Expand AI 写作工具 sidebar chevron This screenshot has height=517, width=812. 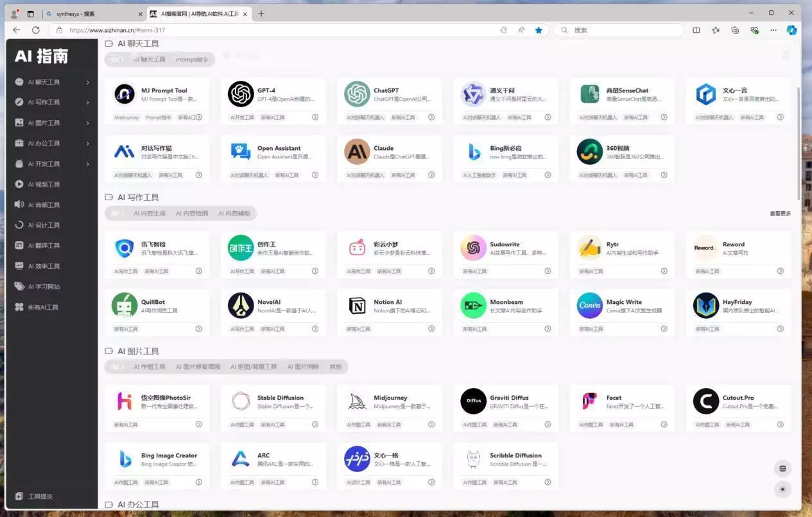(88, 103)
